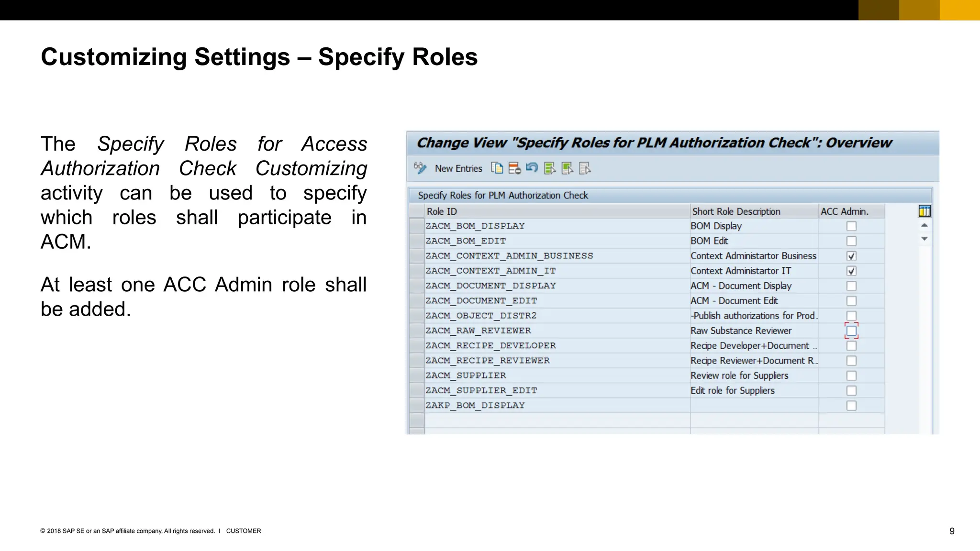
Task: Click the Undo Change icon
Action: pos(532,168)
